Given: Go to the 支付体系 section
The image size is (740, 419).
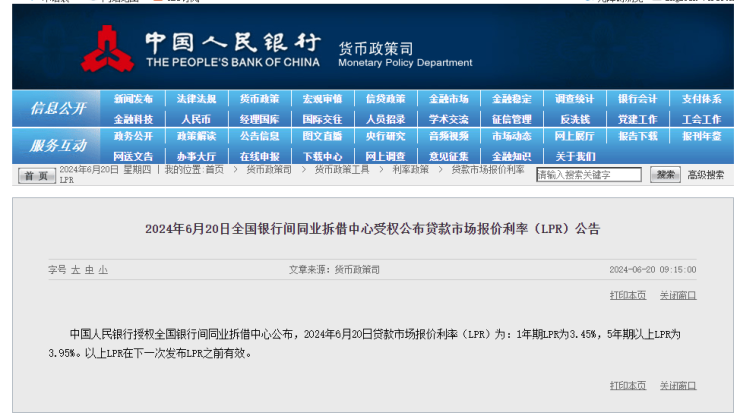Looking at the screenshot, I should [x=702, y=99].
